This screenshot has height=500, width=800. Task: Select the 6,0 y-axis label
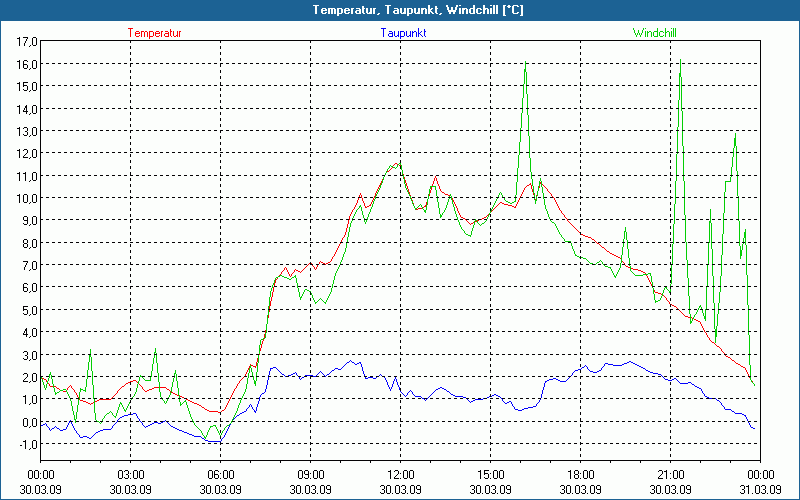(x=30, y=288)
